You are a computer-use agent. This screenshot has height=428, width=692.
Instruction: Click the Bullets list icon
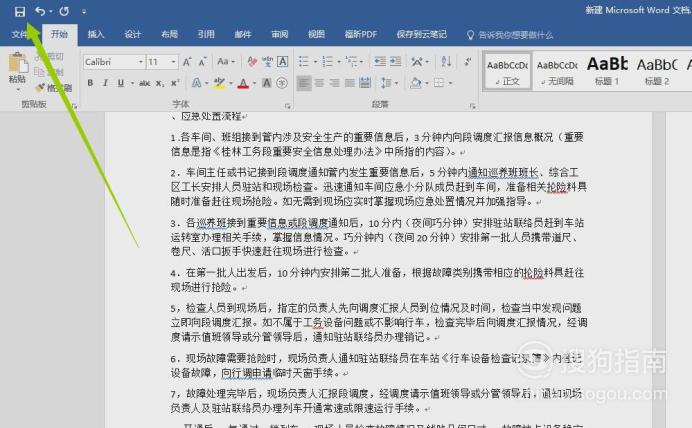[304, 62]
